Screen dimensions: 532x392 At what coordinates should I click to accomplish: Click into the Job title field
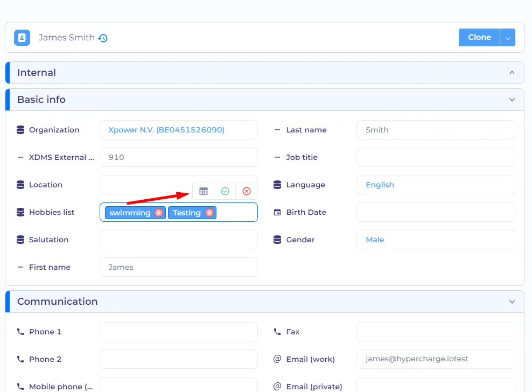tap(436, 157)
